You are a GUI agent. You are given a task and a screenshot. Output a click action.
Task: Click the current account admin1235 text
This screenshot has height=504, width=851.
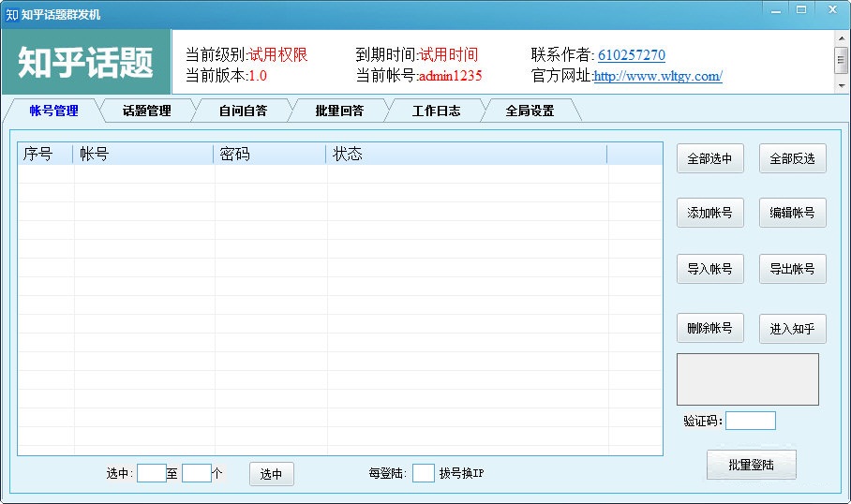[x=451, y=75]
